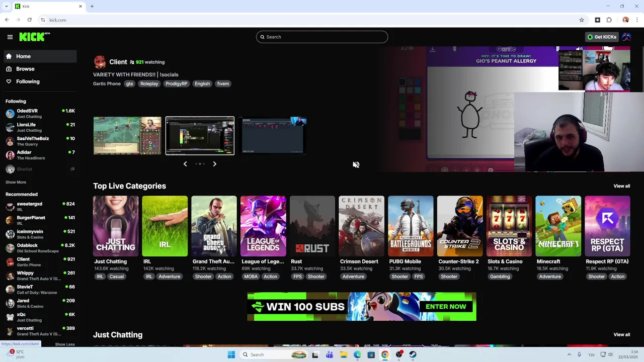The height and width of the screenshot is (362, 644).
Task: Reload the page
Action: 30,20
